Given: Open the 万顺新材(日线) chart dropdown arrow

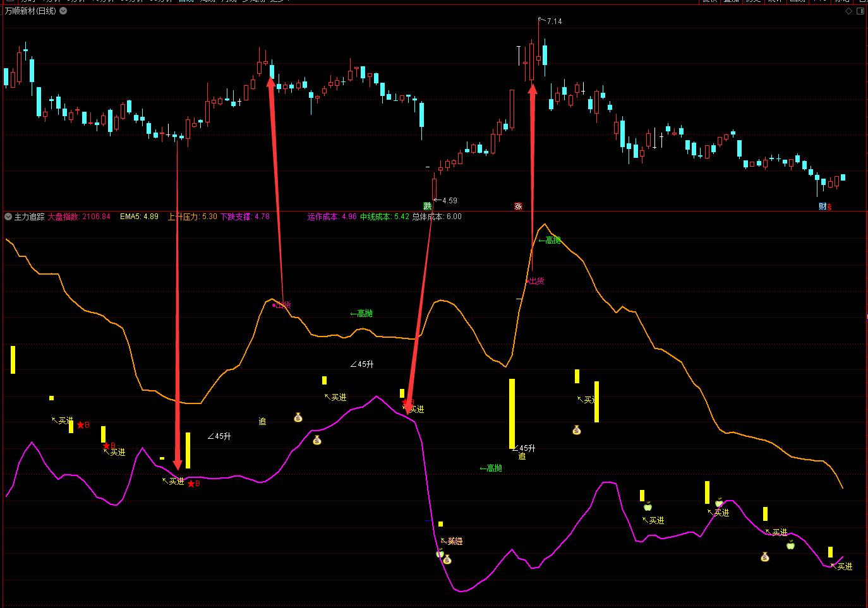Looking at the screenshot, I should click(x=63, y=11).
